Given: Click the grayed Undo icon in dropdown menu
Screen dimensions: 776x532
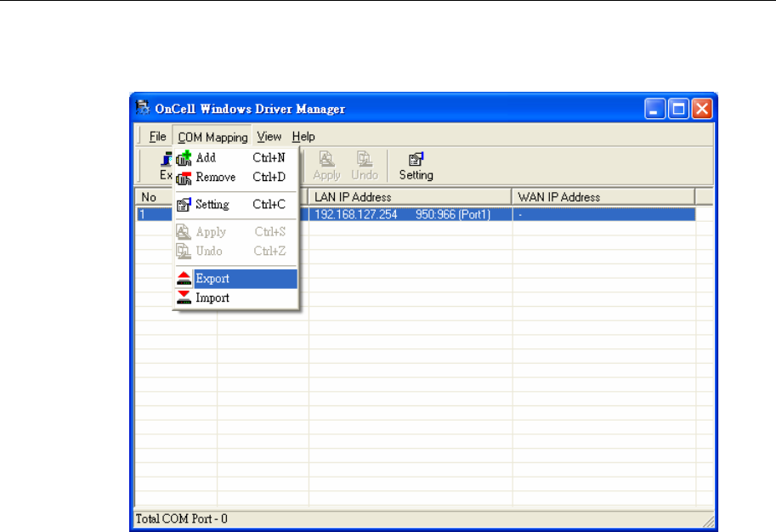Looking at the screenshot, I should [184, 251].
